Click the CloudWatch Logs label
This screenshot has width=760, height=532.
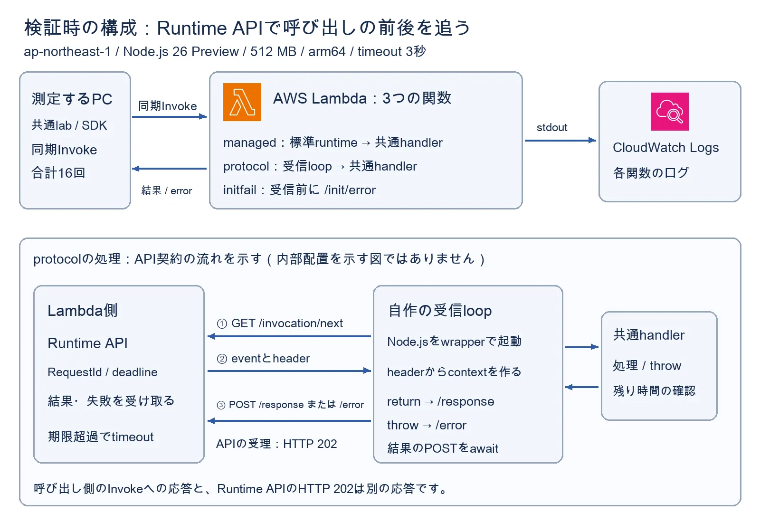tap(666, 148)
